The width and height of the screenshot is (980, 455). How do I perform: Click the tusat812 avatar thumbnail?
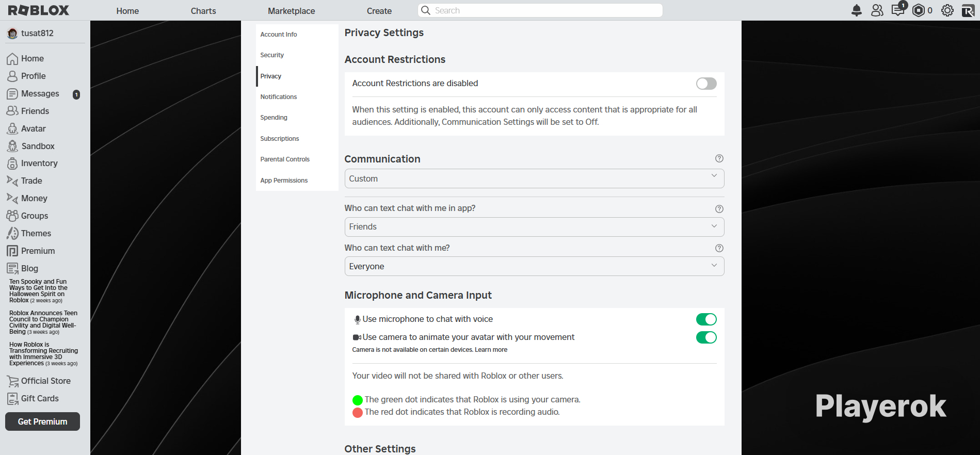click(12, 34)
